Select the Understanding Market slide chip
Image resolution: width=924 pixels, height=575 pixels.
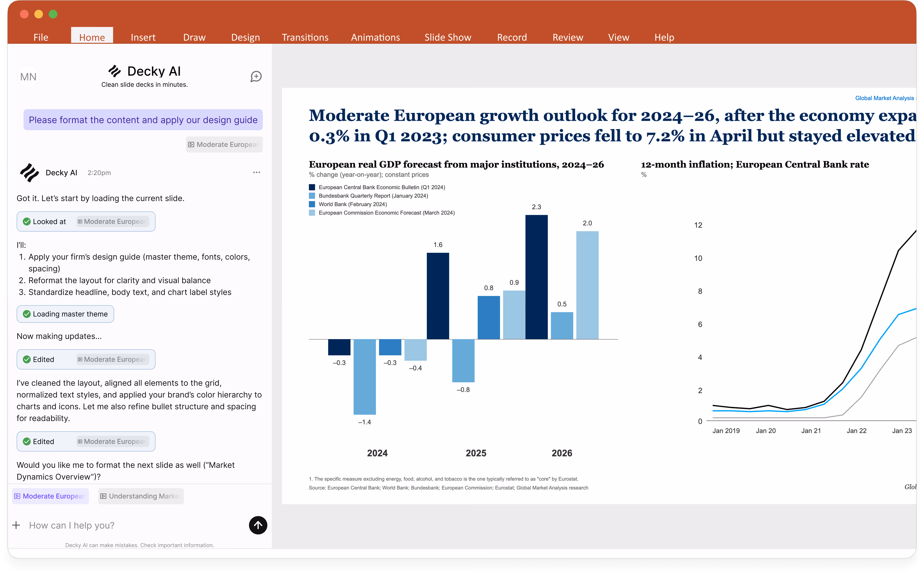tap(141, 496)
